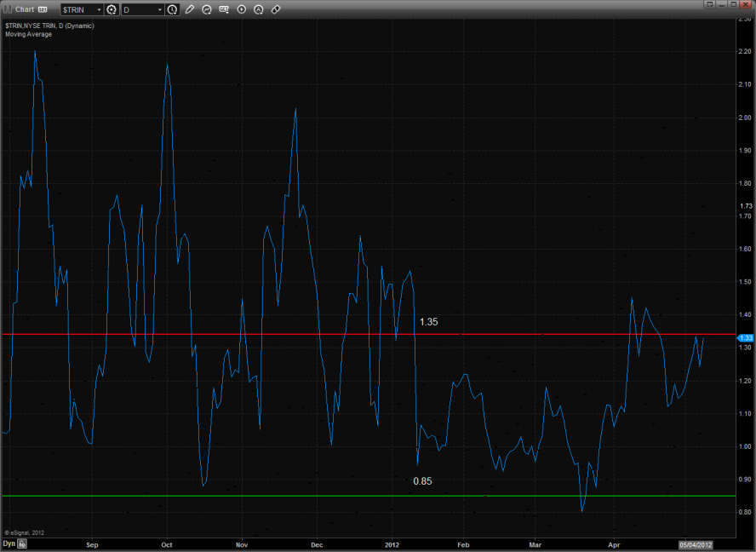Select the pencil drawing tool
Screen dimensions: 756x552
[x=190, y=9]
